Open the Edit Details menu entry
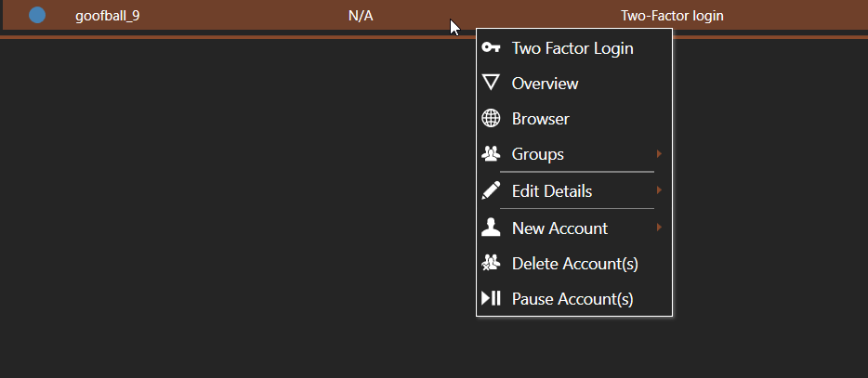Image resolution: width=868 pixels, height=378 pixels. [574, 191]
